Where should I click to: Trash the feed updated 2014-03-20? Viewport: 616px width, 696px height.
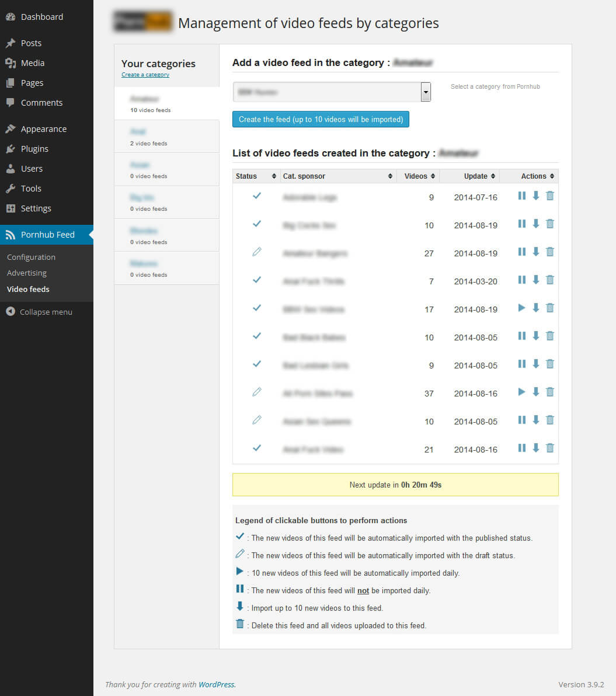[550, 280]
